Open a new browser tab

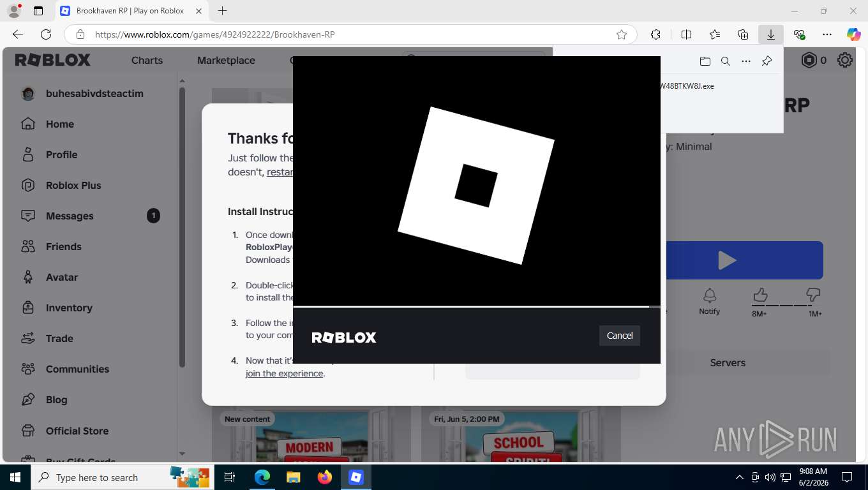point(222,11)
